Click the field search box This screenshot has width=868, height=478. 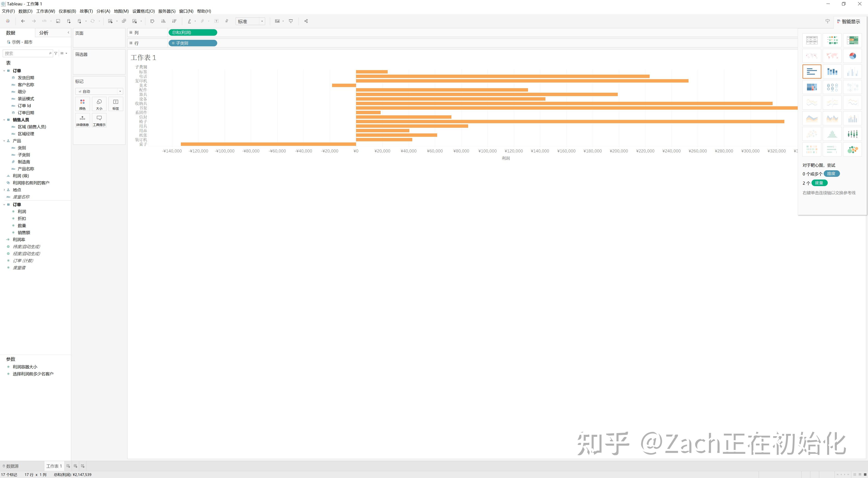(28, 53)
